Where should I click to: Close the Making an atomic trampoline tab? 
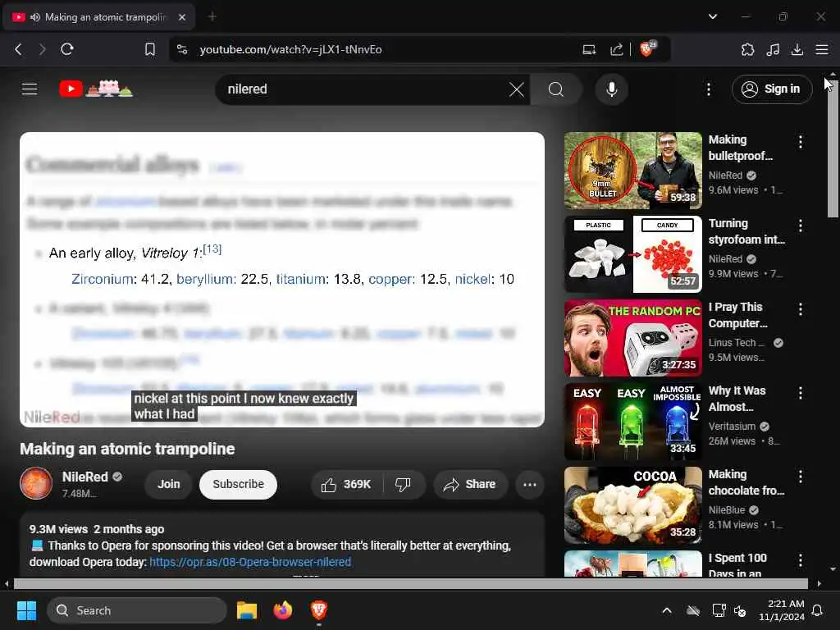[182, 17]
